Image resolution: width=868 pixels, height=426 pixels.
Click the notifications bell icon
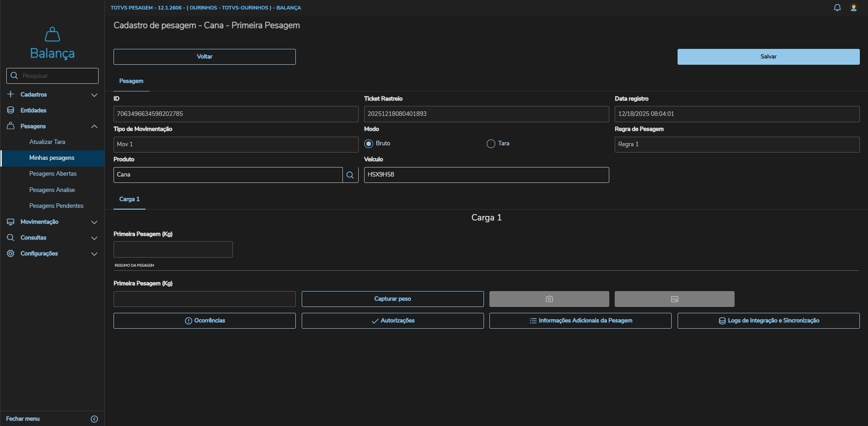point(837,8)
